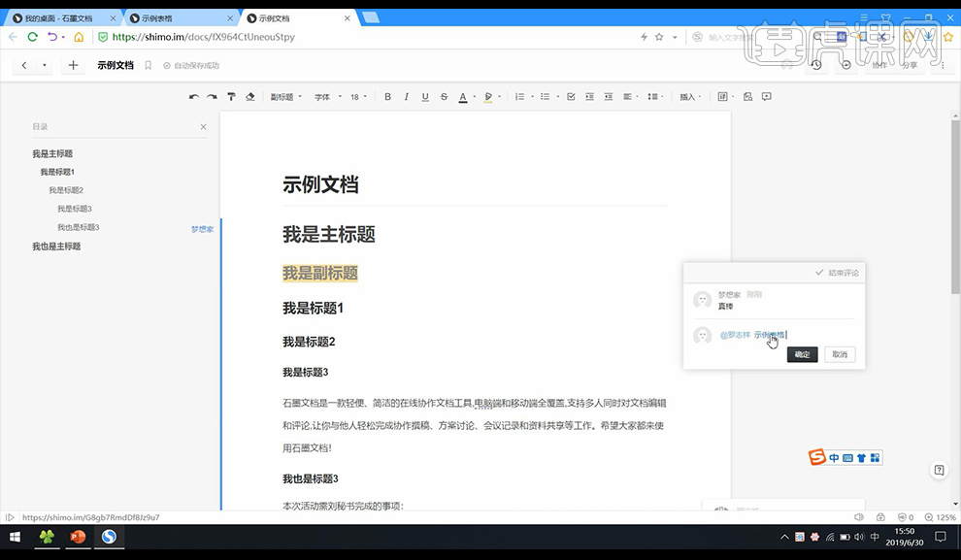Screen dimensions: 961x560
Task: Open the 副标题 paragraph style dropdown
Action: (286, 97)
